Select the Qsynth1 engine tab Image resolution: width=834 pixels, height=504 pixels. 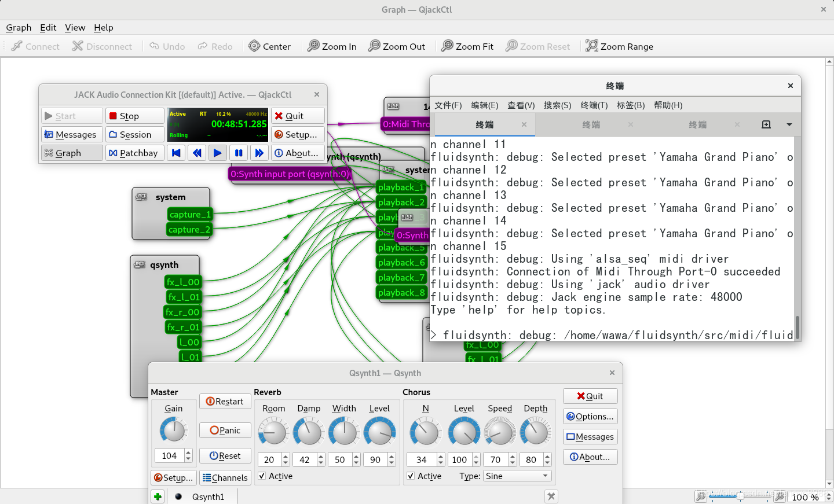coord(203,496)
